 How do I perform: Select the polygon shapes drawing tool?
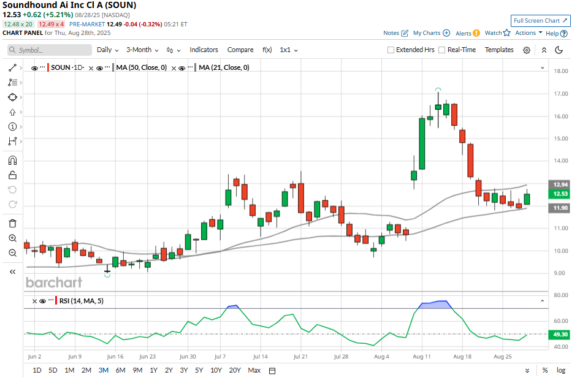coord(12,97)
